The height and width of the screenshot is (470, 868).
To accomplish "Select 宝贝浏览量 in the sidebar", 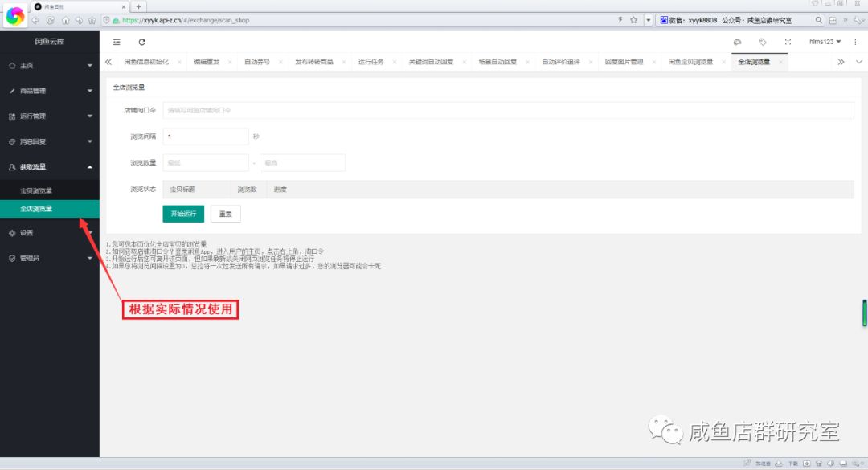I will (x=37, y=191).
